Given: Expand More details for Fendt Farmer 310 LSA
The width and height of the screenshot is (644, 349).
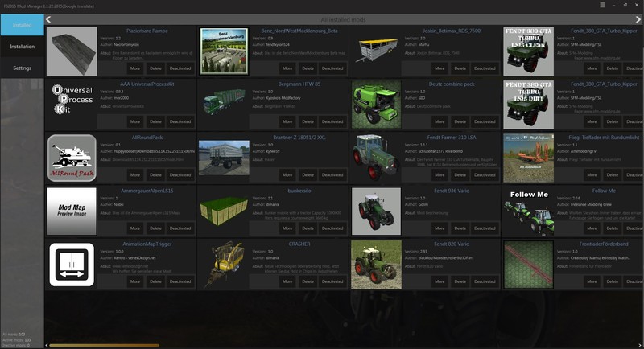Looking at the screenshot, I should tap(440, 174).
